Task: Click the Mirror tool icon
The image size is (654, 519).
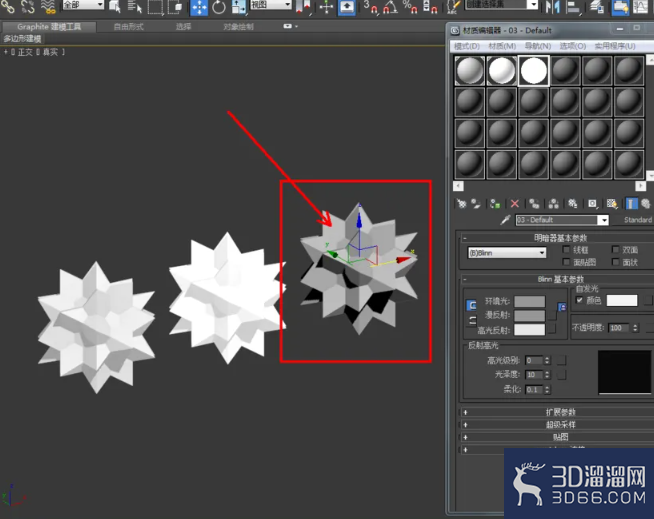Action: (553, 8)
